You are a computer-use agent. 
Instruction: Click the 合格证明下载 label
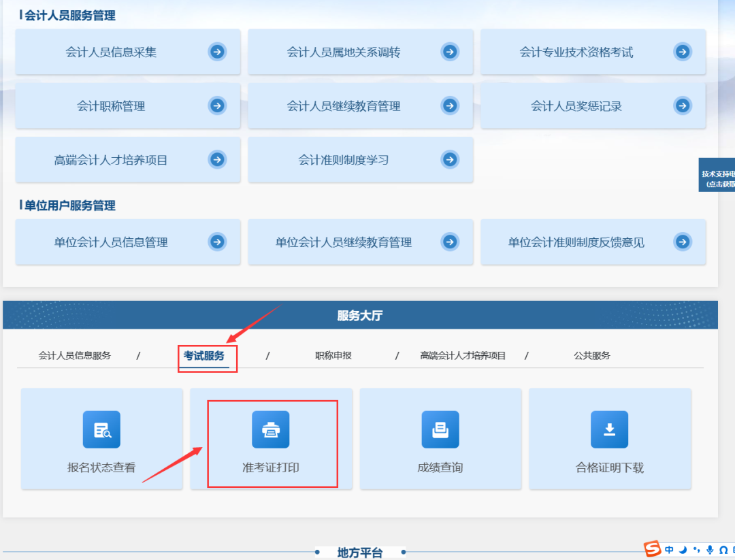coord(609,467)
